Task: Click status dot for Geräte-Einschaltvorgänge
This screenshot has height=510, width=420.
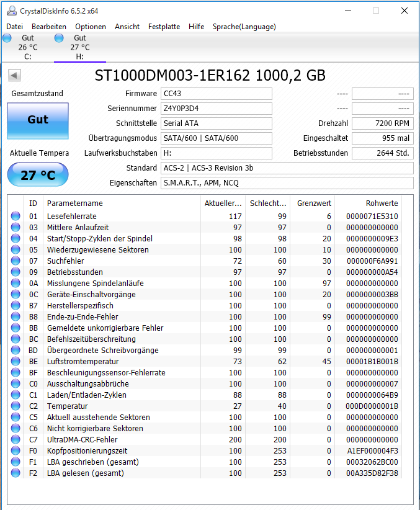Action: (x=16, y=294)
